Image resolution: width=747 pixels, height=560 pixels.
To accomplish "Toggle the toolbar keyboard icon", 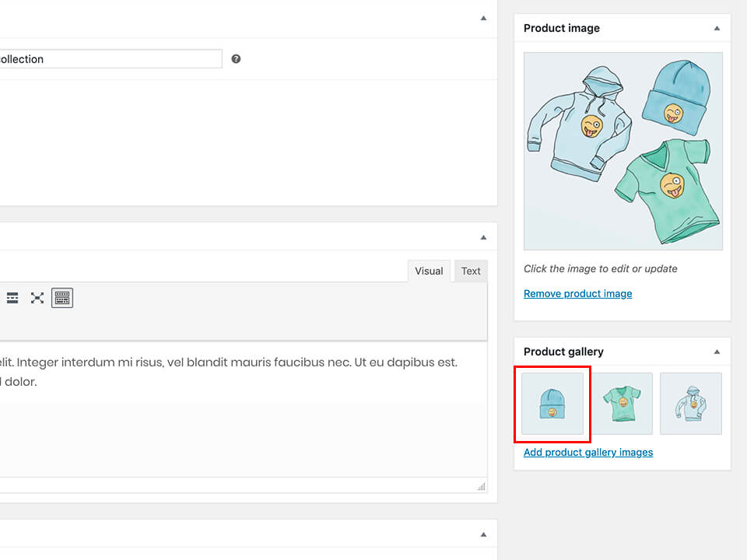I will pyautogui.click(x=62, y=298).
